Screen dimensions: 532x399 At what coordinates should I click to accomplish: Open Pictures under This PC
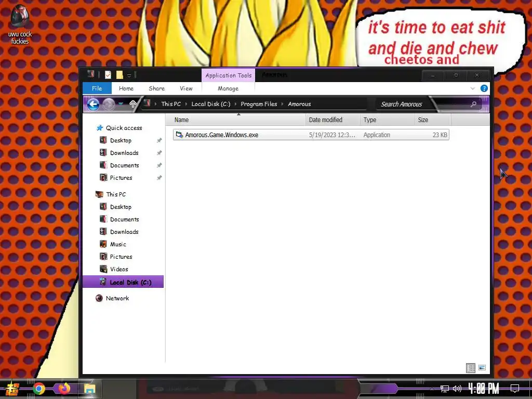(x=121, y=257)
